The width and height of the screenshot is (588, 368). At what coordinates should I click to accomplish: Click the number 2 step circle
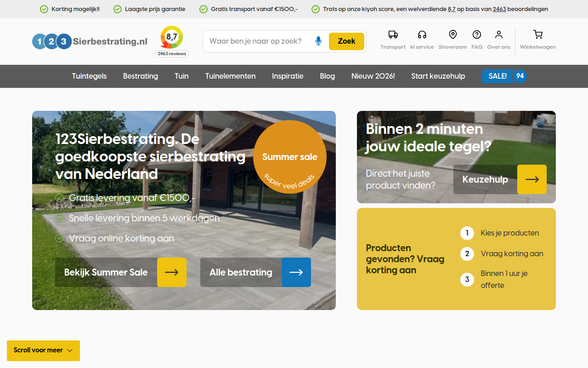pyautogui.click(x=467, y=254)
